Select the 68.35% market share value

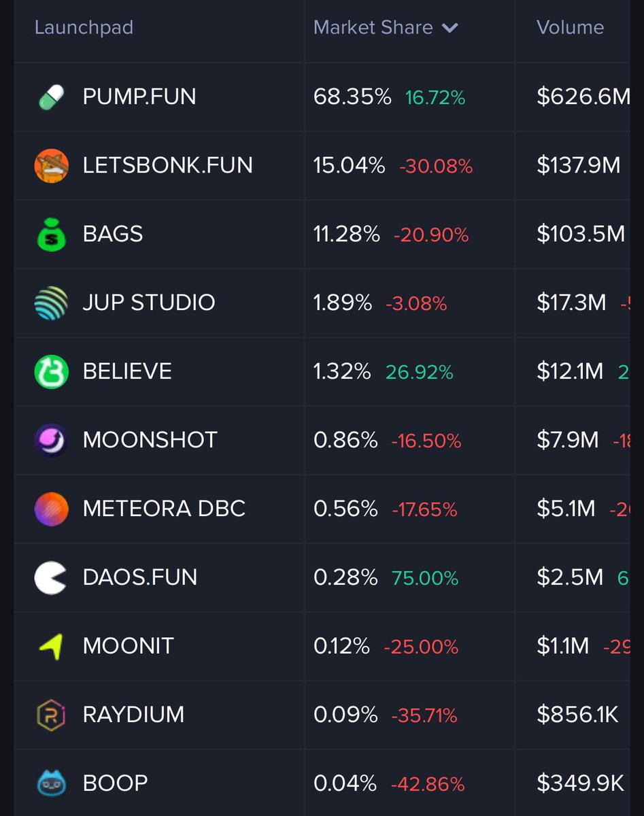click(352, 97)
